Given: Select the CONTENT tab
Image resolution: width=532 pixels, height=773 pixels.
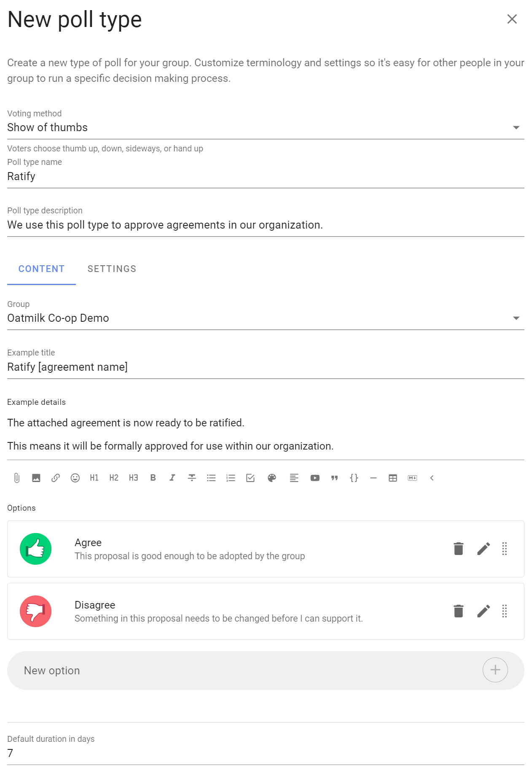Looking at the screenshot, I should 41,269.
